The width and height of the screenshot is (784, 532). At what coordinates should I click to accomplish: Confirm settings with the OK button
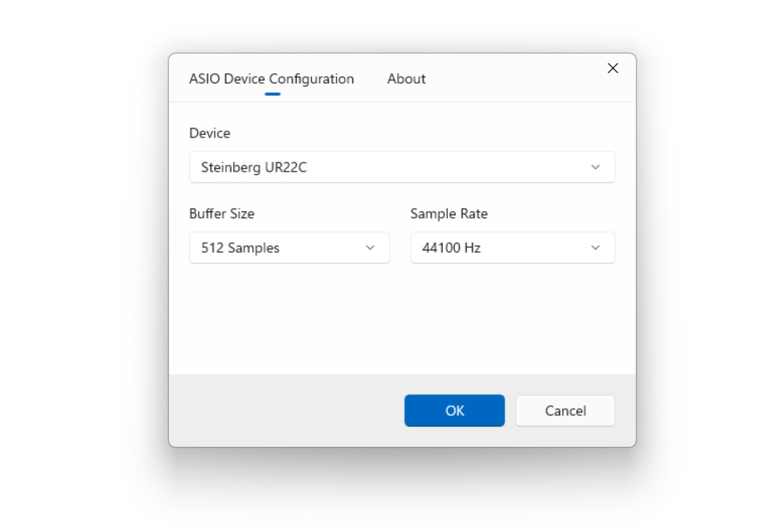[x=455, y=411]
